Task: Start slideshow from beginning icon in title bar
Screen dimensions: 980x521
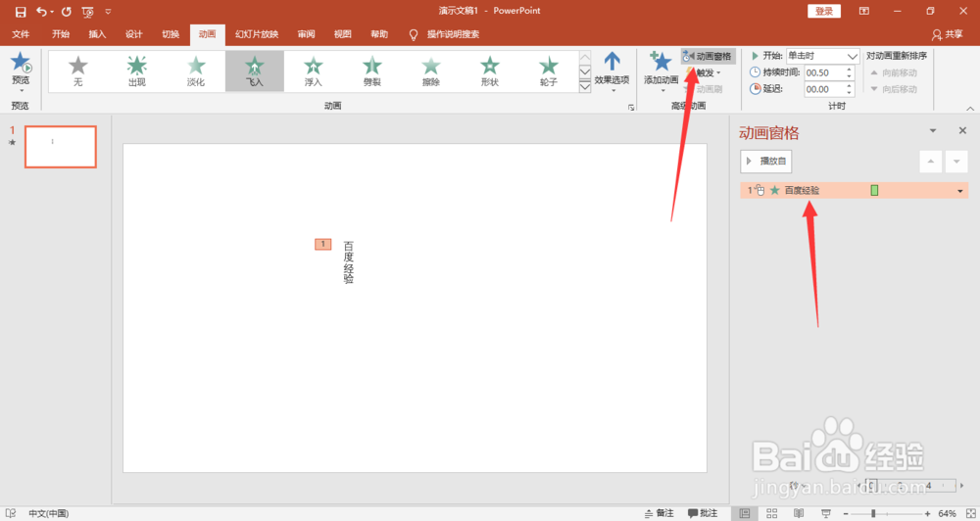Action: click(87, 12)
